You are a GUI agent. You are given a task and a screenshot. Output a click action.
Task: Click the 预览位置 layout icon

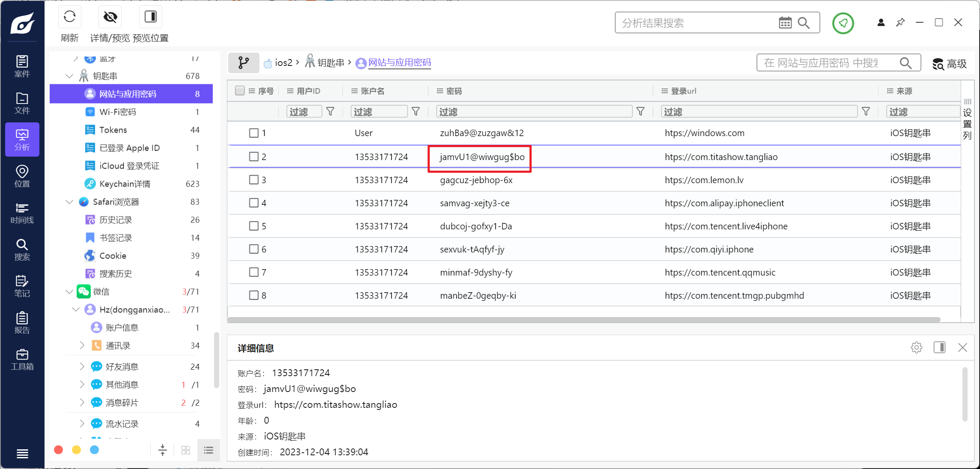click(151, 17)
